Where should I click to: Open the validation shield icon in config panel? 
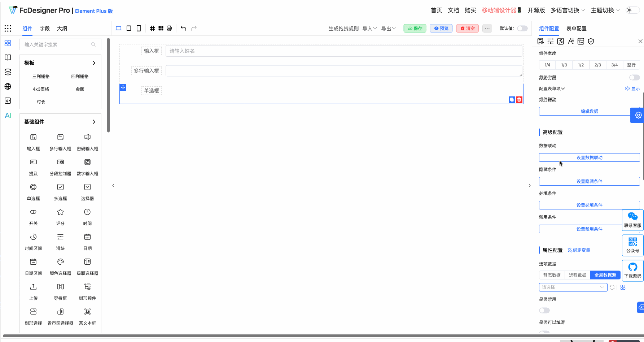591,41
